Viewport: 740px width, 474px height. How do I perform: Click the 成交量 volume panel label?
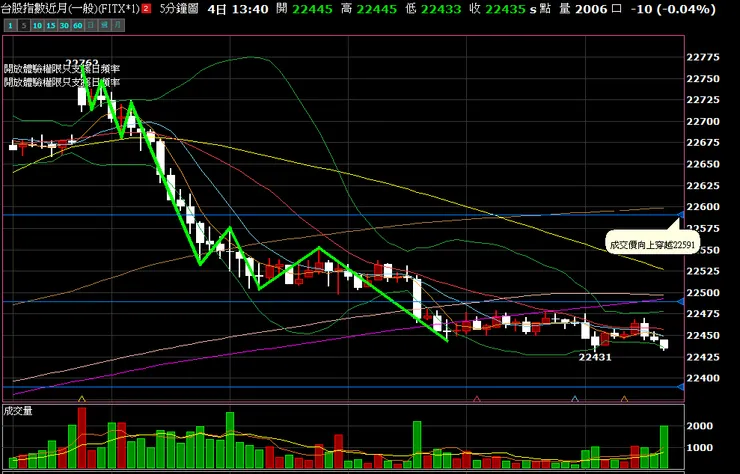[x=18, y=411]
